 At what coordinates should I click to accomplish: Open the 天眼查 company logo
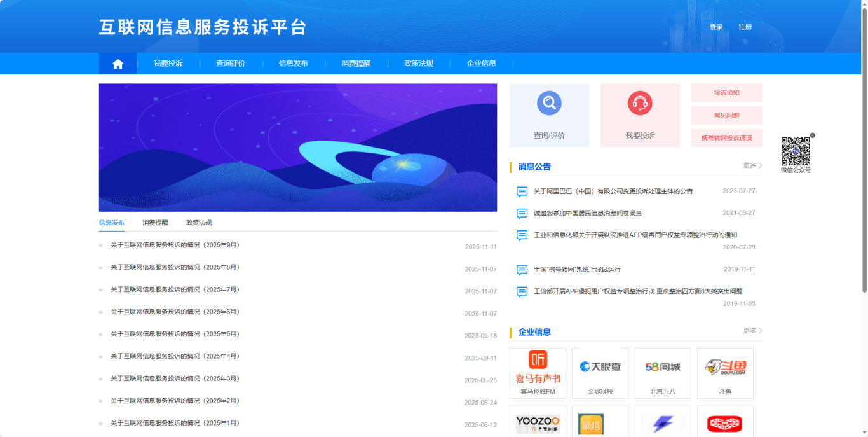click(x=600, y=367)
